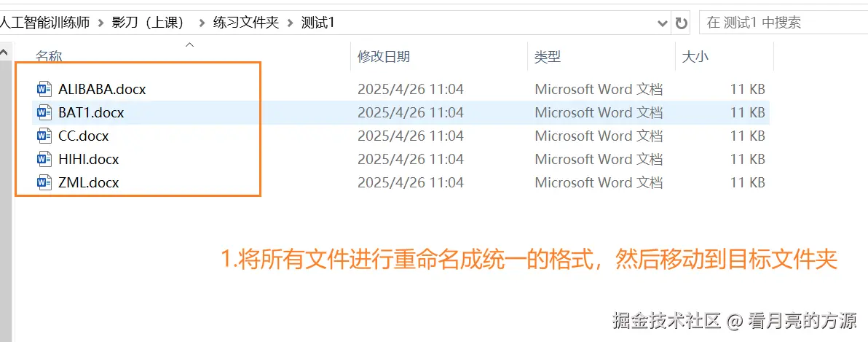
Task: Click the refresh button beside address bar
Action: point(682,23)
